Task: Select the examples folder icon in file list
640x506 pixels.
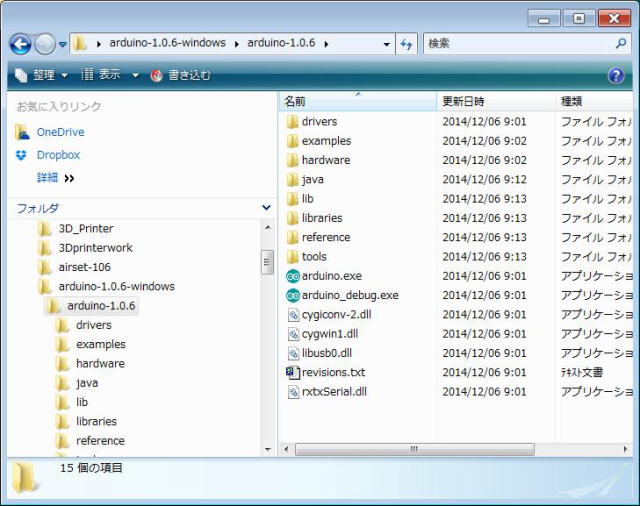Action: coord(292,141)
